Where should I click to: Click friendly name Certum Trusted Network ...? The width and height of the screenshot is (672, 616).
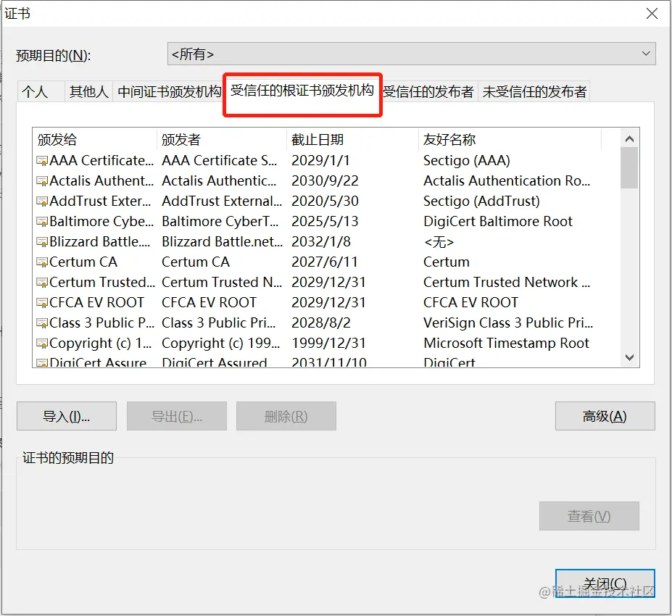[507, 283]
